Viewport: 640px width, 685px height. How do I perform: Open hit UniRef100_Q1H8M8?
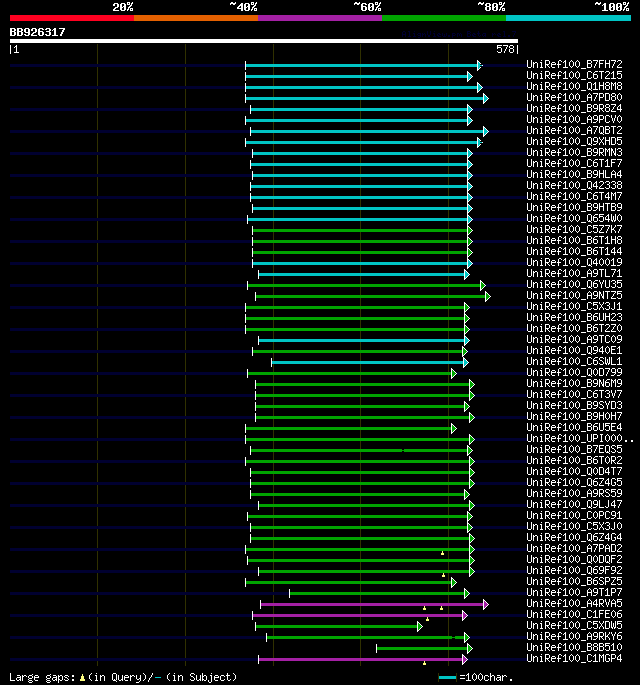click(574, 86)
